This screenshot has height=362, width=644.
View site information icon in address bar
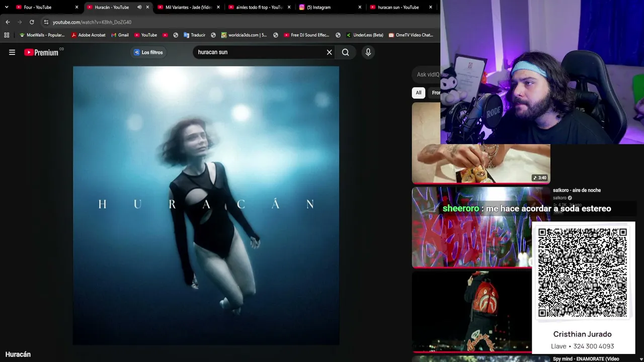(x=46, y=22)
